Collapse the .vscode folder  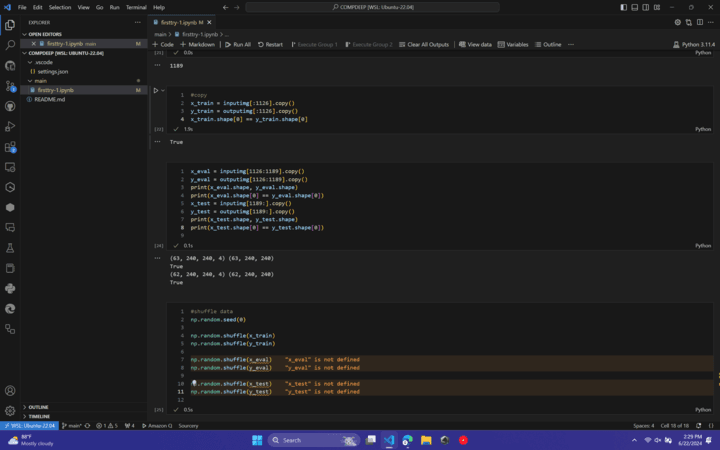(x=44, y=62)
